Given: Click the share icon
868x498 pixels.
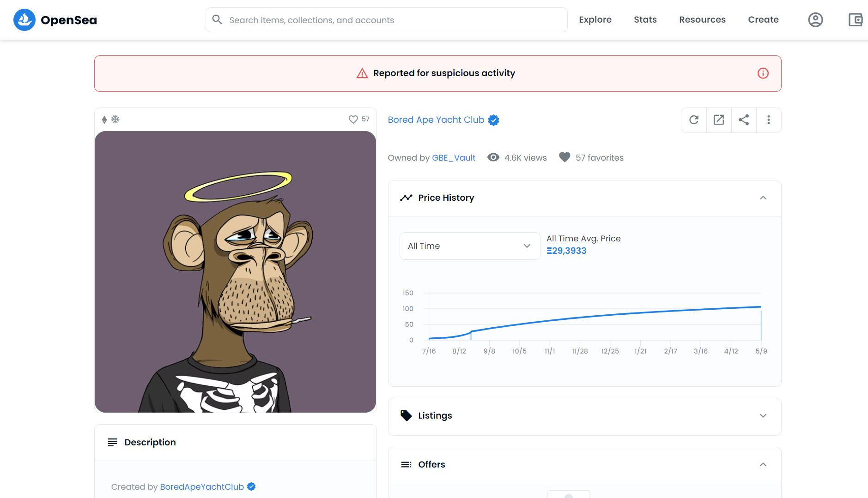Looking at the screenshot, I should click(x=744, y=120).
